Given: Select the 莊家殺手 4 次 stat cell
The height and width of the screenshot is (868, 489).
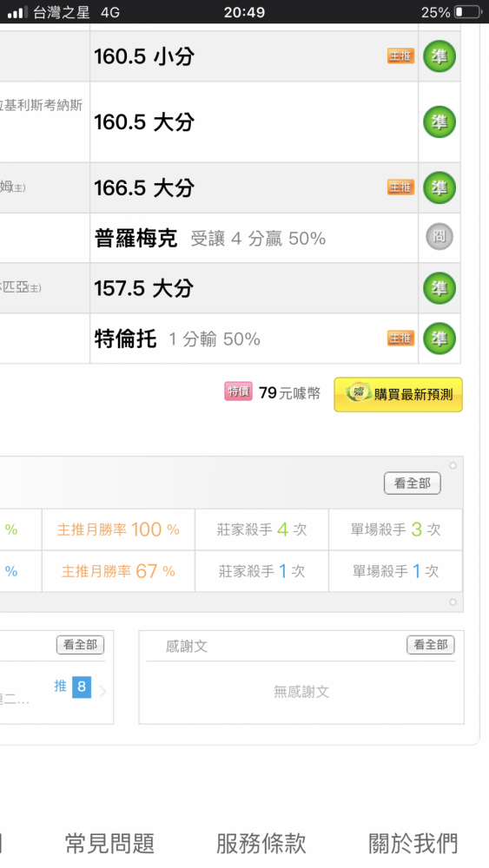Looking at the screenshot, I should 262,529.
